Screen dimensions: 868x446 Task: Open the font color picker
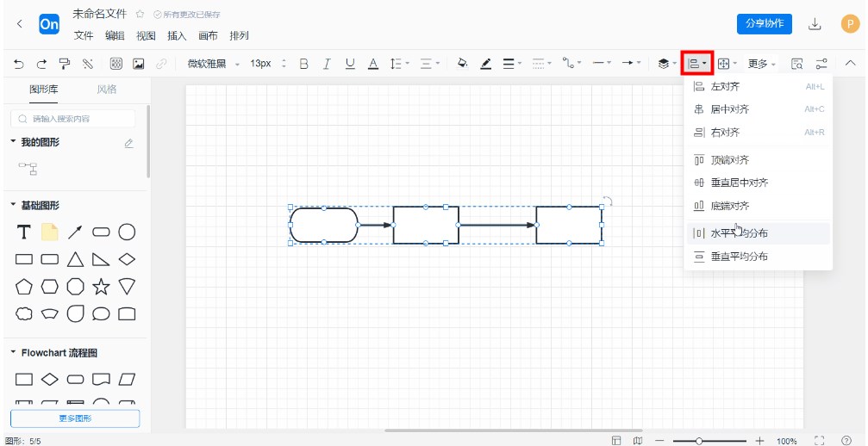click(373, 64)
